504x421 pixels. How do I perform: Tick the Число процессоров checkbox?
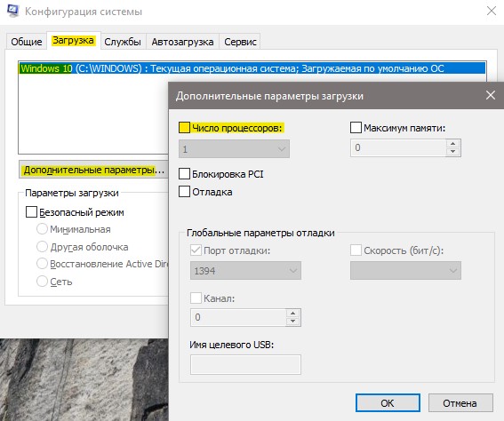[x=184, y=128]
